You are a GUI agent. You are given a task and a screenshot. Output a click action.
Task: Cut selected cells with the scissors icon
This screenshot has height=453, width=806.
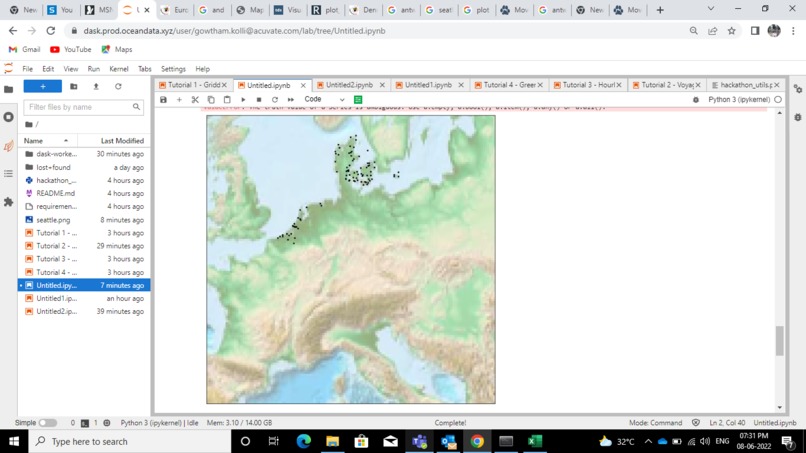click(x=195, y=100)
